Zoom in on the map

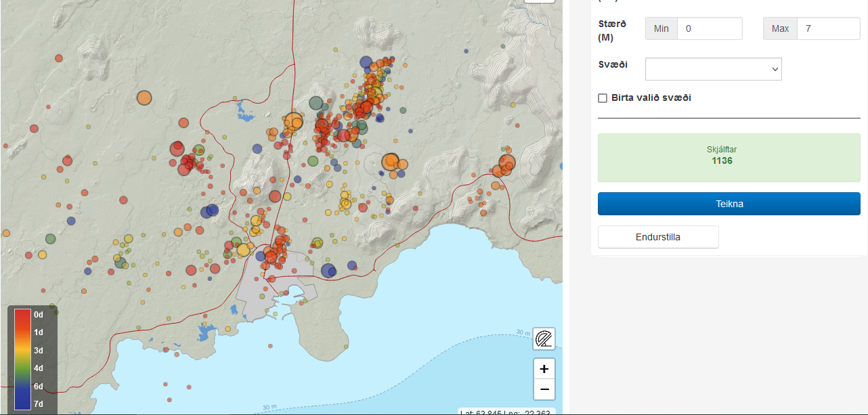544,369
